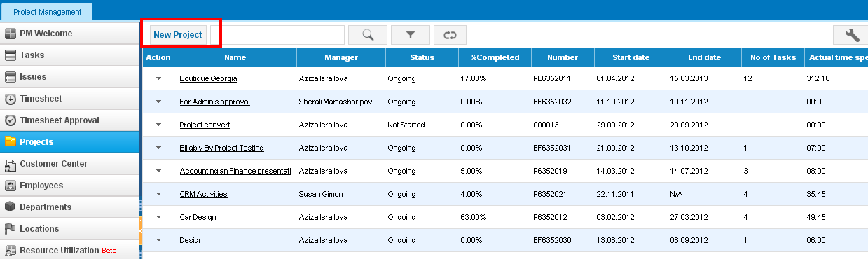Click the Tasks sidebar icon
Image resolution: width=868 pixels, height=259 pixels.
[x=11, y=55]
